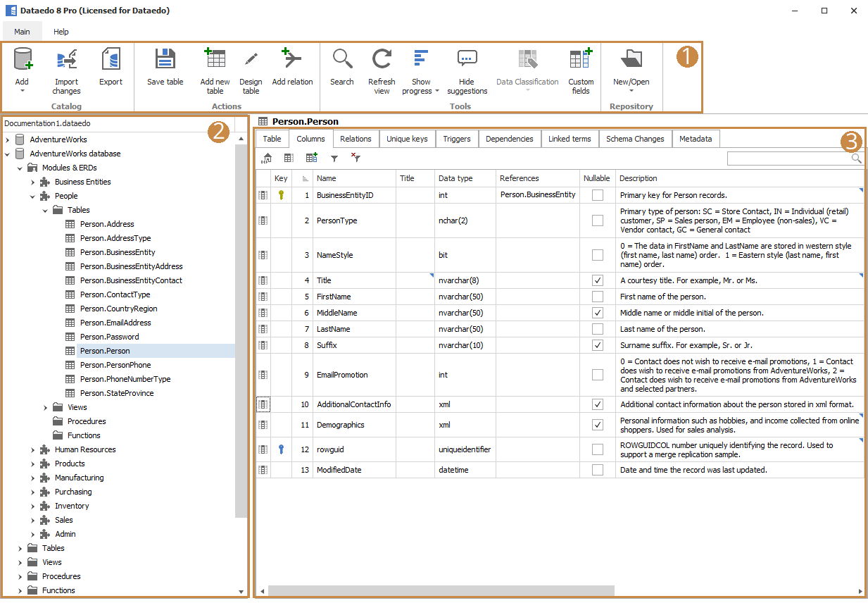Click the columns grid horizontal scrollbar
The image size is (868, 603).
[441, 590]
